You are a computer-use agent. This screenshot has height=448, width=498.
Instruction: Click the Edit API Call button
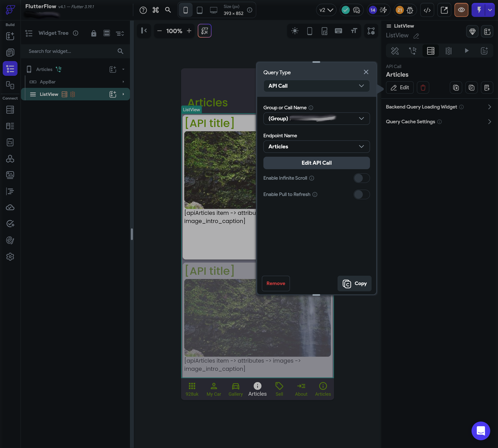(316, 163)
